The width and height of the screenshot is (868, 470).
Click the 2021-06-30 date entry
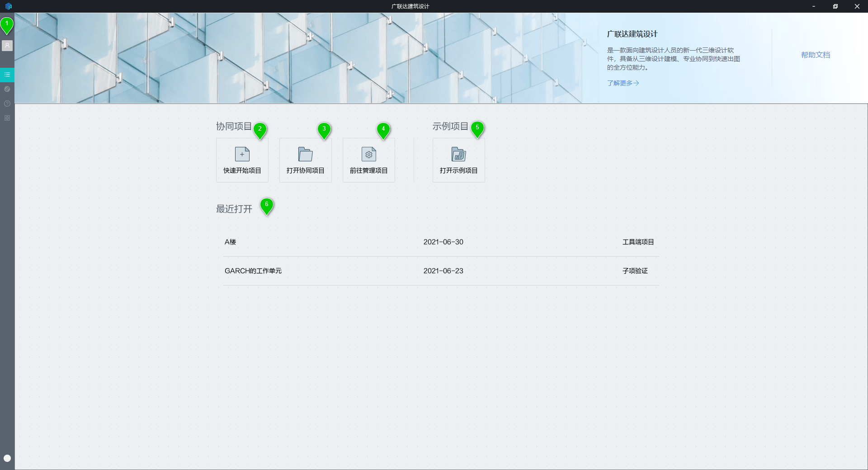point(443,242)
